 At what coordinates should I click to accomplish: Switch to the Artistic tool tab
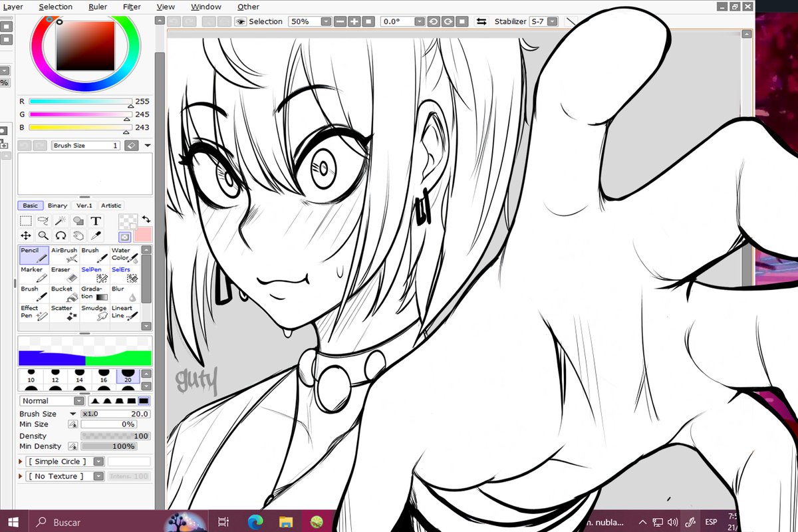(x=111, y=205)
